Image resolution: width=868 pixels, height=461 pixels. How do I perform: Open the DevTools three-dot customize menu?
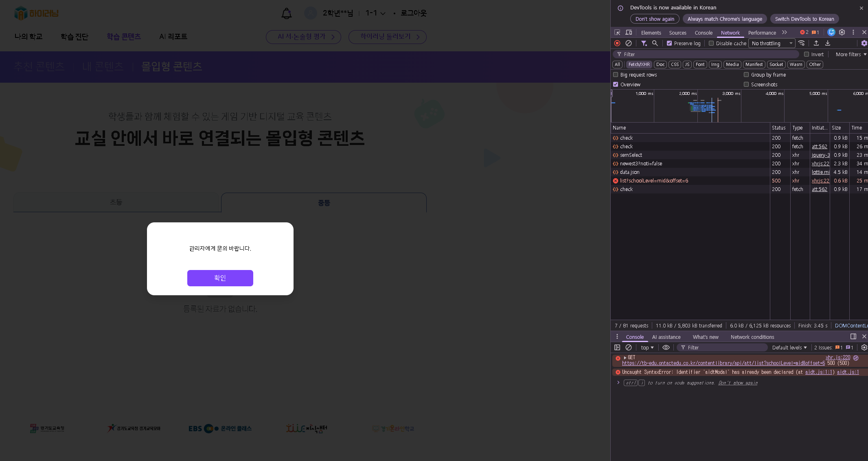click(x=853, y=32)
